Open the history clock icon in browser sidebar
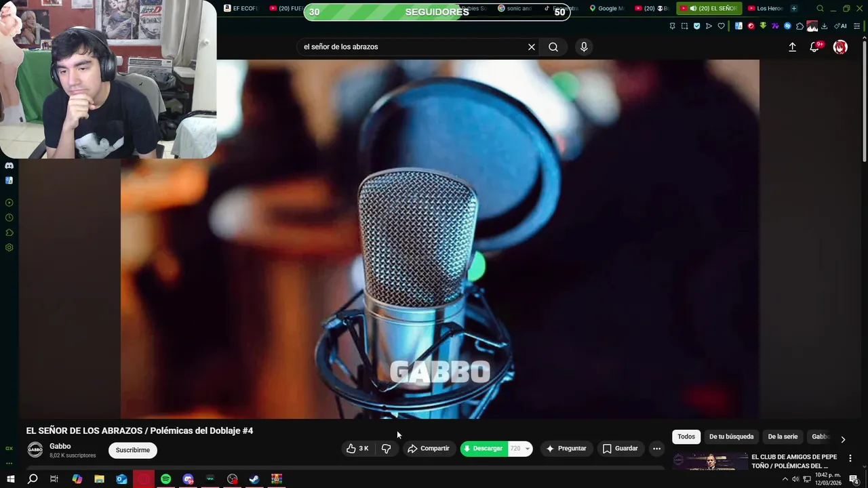 (x=9, y=218)
